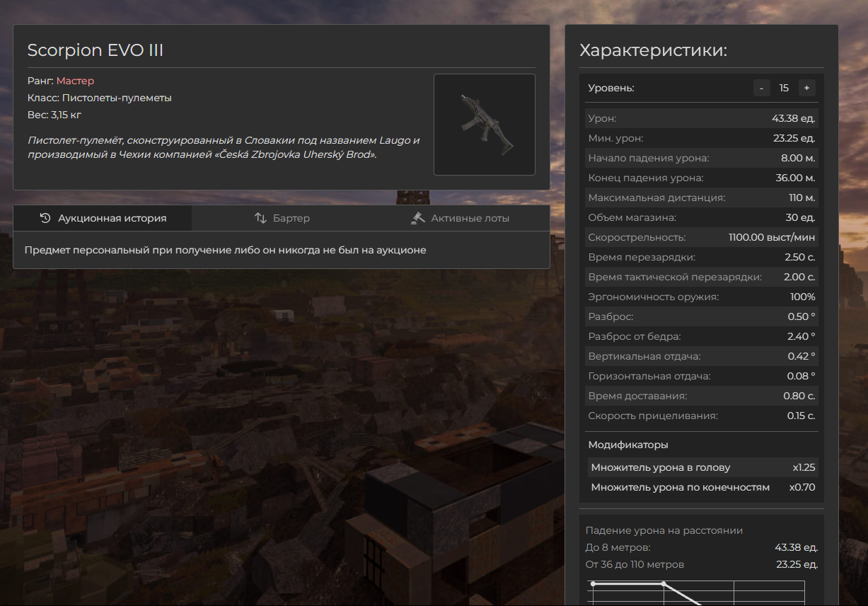Click the auction gavel icon
Screen dimensions: 868x606
tap(418, 218)
